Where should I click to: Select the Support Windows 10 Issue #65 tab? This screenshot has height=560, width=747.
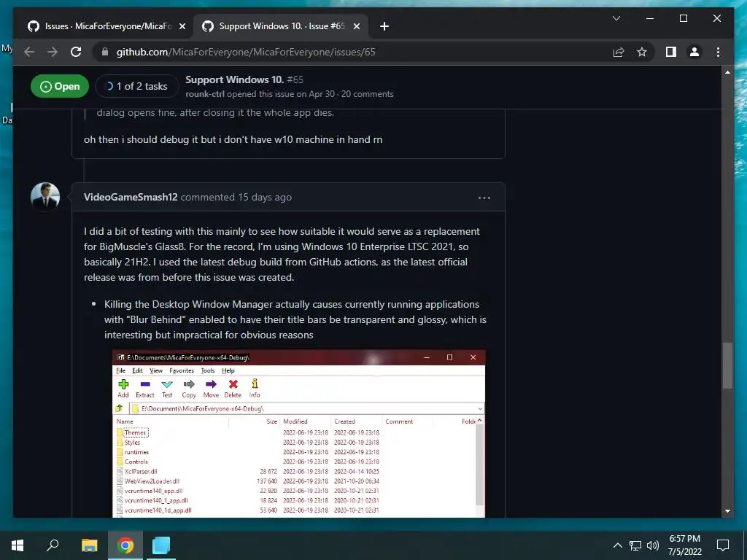tap(280, 27)
